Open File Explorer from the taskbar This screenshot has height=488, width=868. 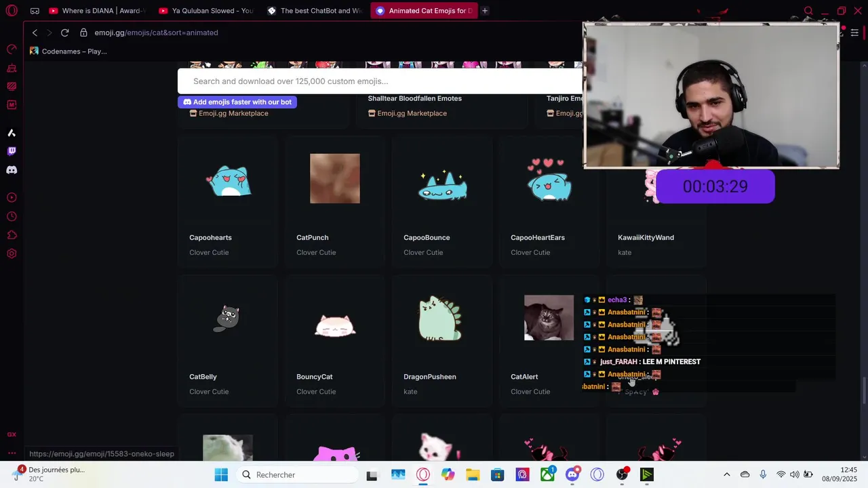[x=473, y=475]
